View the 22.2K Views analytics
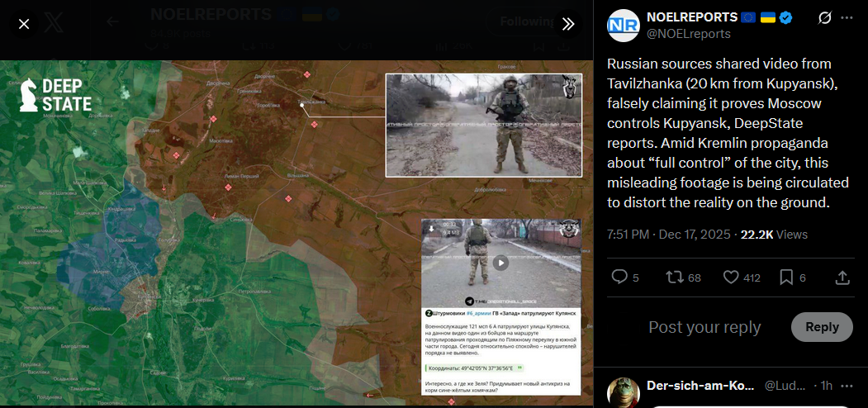 click(774, 235)
